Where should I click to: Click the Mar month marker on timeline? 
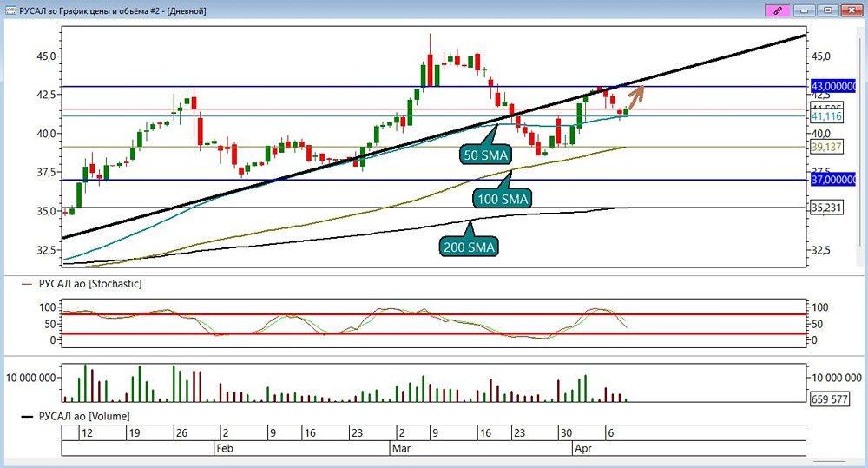[x=401, y=448]
